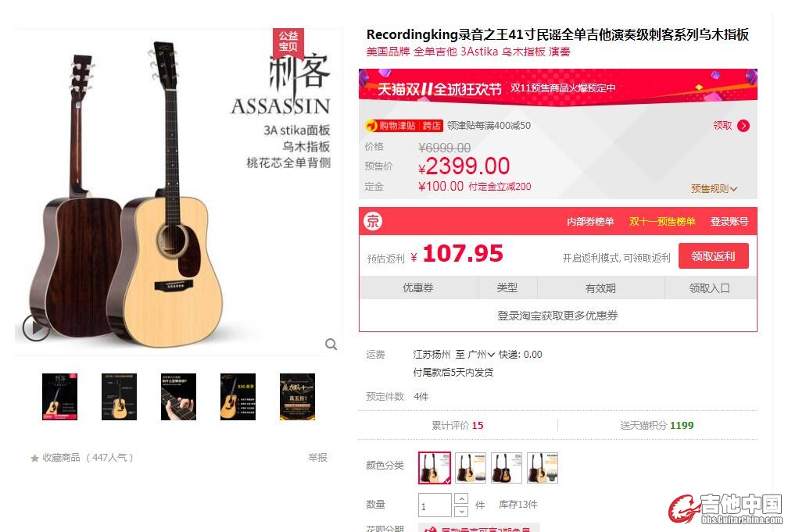Decrease quantity with the down arrow
The width and height of the screenshot is (788, 532).
[x=461, y=512]
